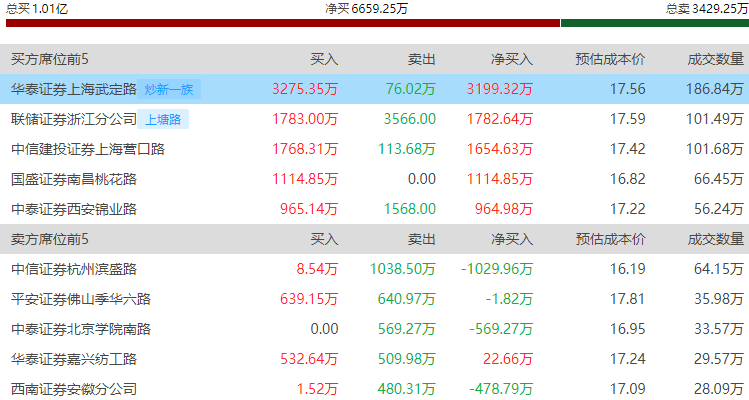The image size is (749, 400).
Task: Click sell amount 113.68万
Action: tap(407, 149)
